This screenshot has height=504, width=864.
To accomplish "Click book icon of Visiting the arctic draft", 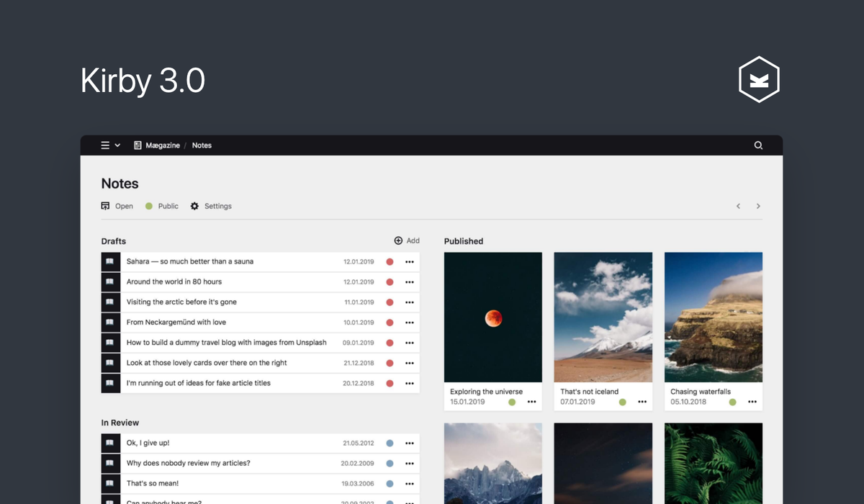I will 110,302.
